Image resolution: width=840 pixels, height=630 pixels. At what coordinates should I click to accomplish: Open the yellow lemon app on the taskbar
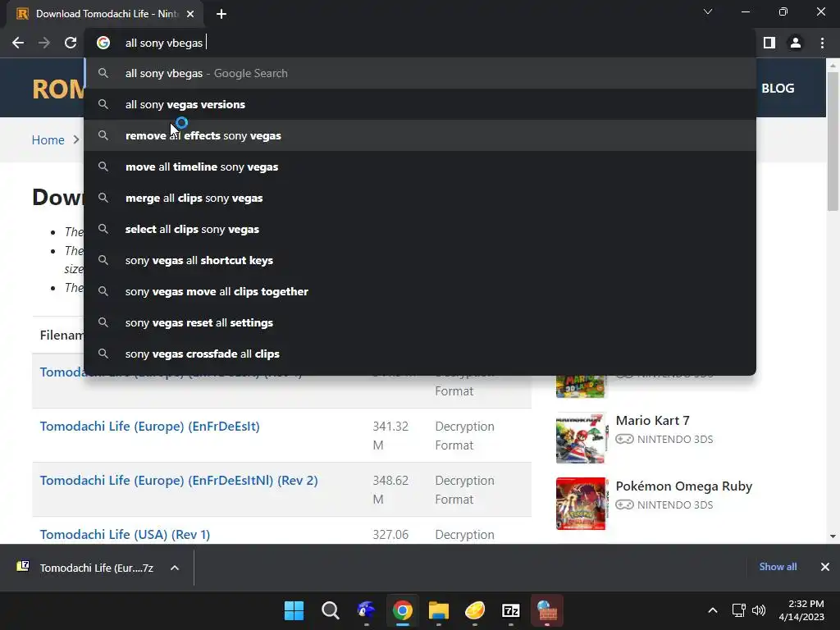[x=475, y=610]
